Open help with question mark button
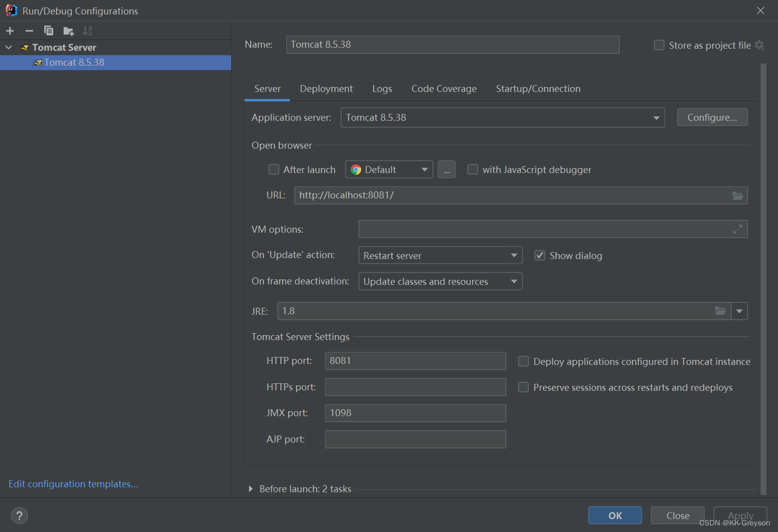The image size is (778, 532). coord(19,516)
